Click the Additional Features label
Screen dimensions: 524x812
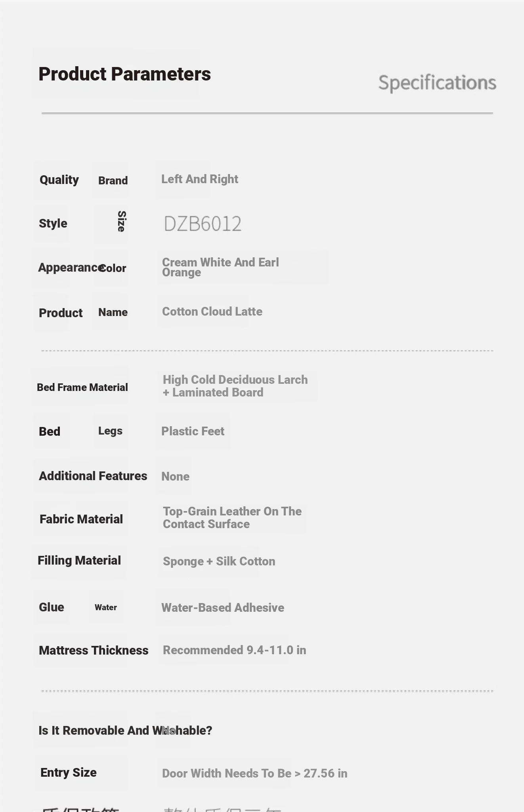93,476
